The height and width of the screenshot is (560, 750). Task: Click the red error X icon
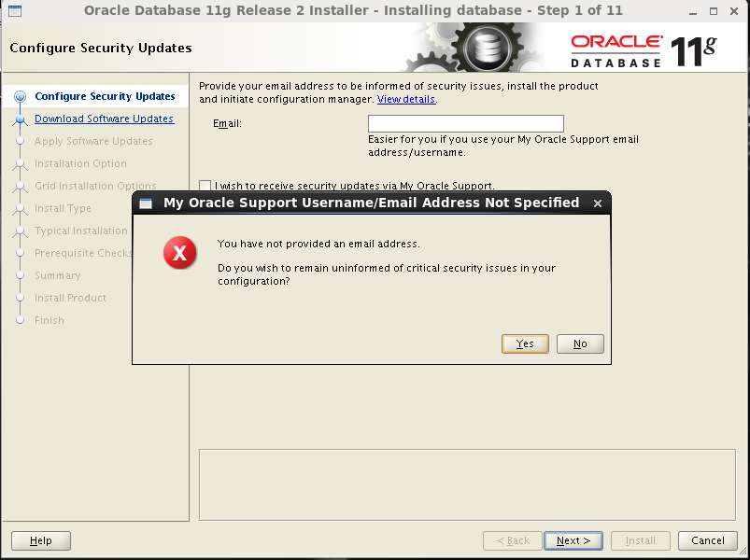coord(180,252)
